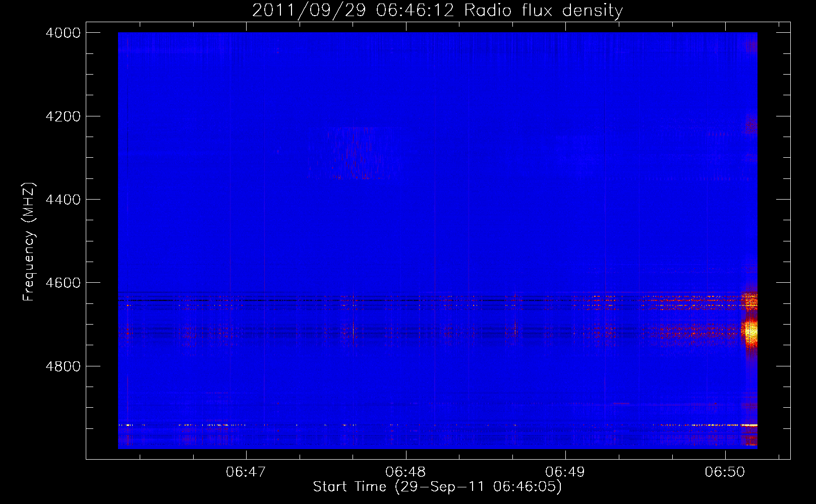This screenshot has height=504, width=816.
Task: Click the 4000 frequency tick label
Action: click(63, 33)
